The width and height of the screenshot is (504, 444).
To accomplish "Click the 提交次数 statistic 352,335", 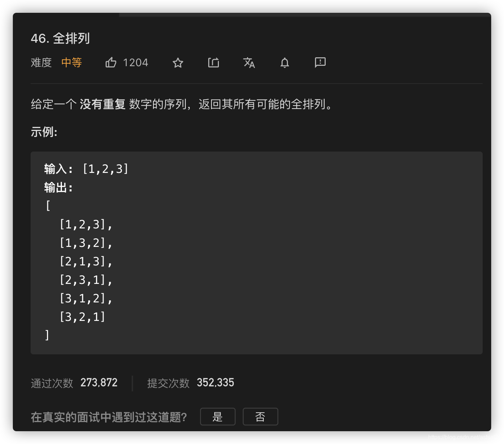I will [x=215, y=382].
